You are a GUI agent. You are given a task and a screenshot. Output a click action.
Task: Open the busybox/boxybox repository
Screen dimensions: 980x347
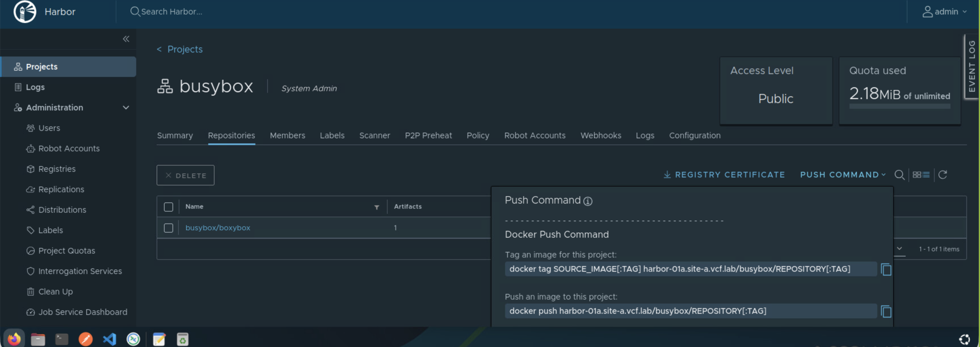[x=218, y=228]
